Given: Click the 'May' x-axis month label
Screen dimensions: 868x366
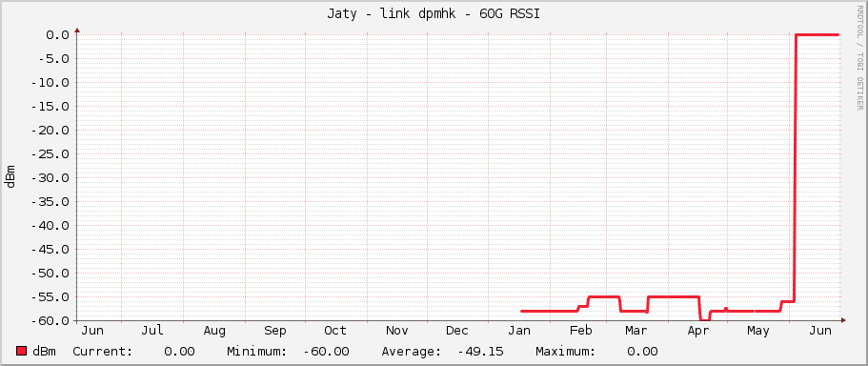Looking at the screenshot, I should (757, 331).
